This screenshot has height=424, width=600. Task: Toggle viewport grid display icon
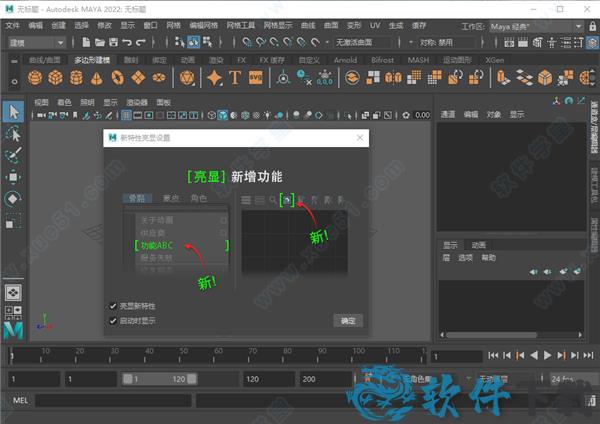coord(126,115)
